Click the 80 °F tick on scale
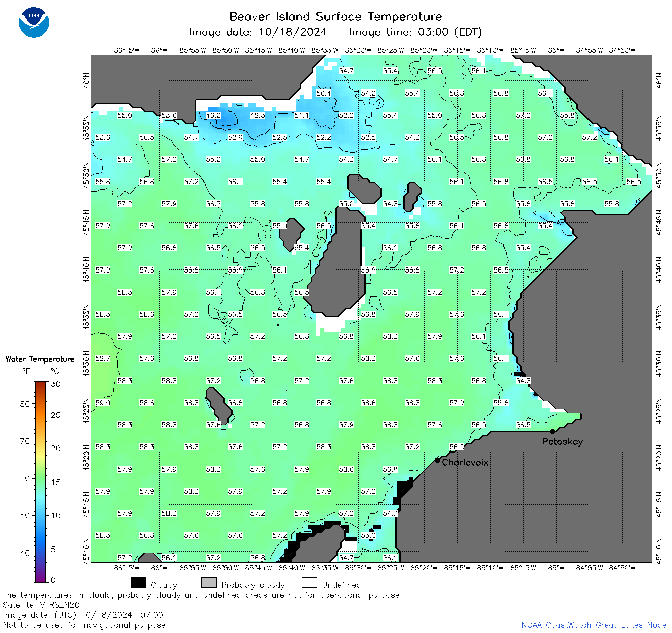The height and width of the screenshot is (633, 672). (25, 404)
